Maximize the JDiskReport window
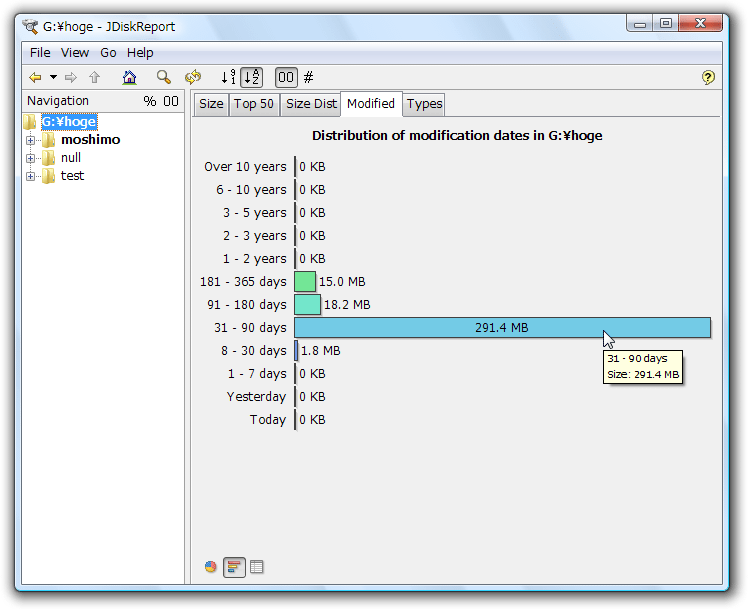 click(x=666, y=23)
